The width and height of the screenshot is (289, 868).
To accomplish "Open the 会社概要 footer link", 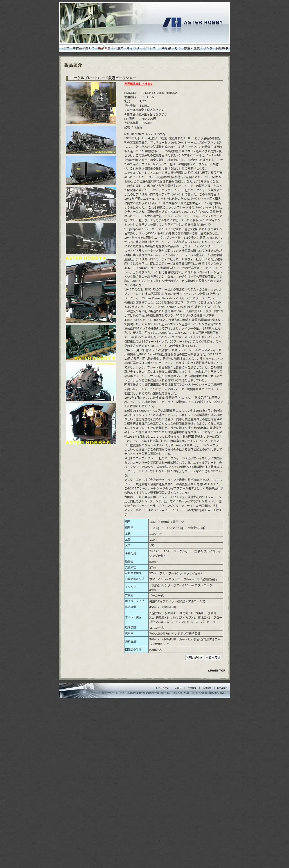I will [192, 688].
